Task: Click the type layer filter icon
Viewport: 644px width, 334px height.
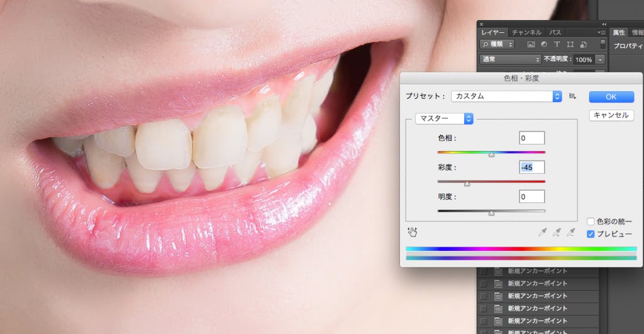Action: tap(557, 45)
